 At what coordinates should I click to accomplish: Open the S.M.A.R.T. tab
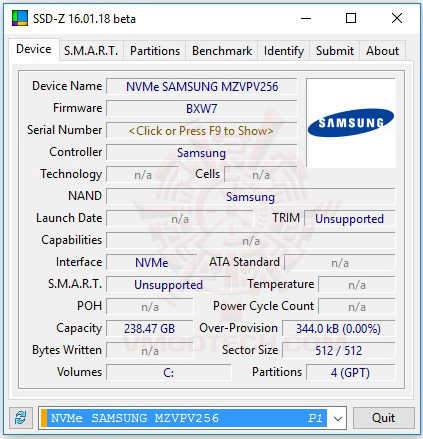pos(91,51)
